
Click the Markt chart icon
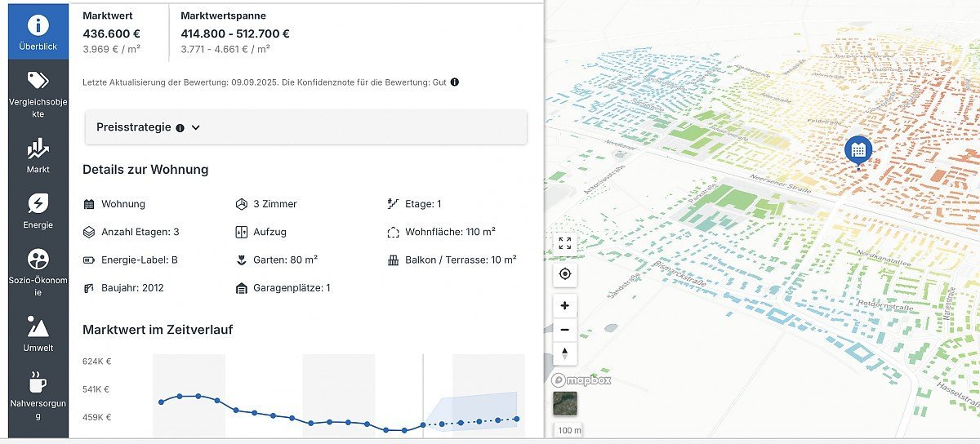click(x=38, y=149)
